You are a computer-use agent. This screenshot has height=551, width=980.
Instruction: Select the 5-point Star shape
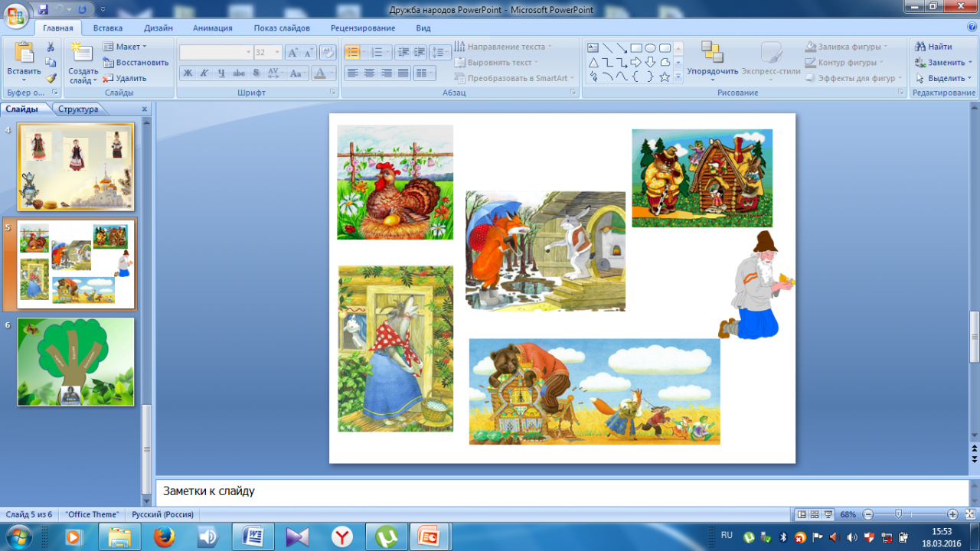coord(665,77)
